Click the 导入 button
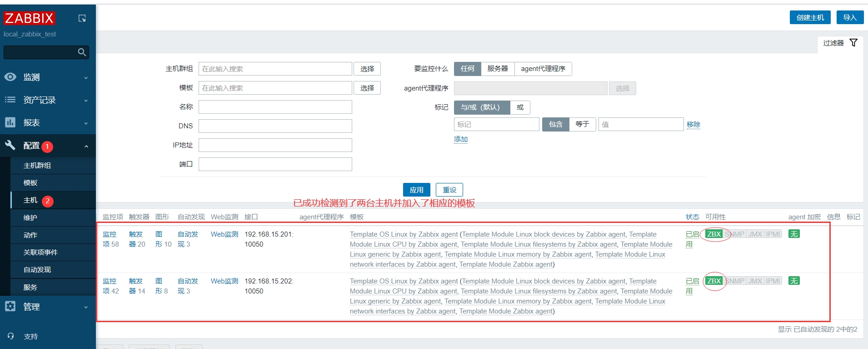The height and width of the screenshot is (349, 868). coord(850,17)
